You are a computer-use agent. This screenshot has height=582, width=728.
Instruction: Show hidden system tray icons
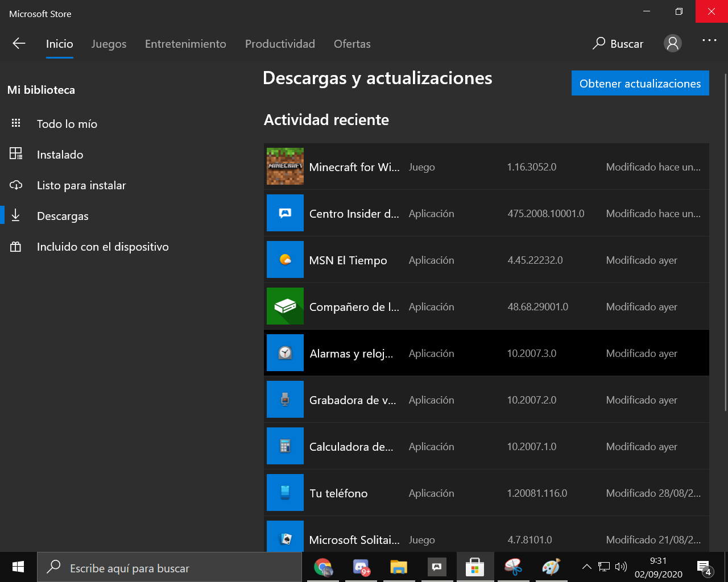point(586,567)
